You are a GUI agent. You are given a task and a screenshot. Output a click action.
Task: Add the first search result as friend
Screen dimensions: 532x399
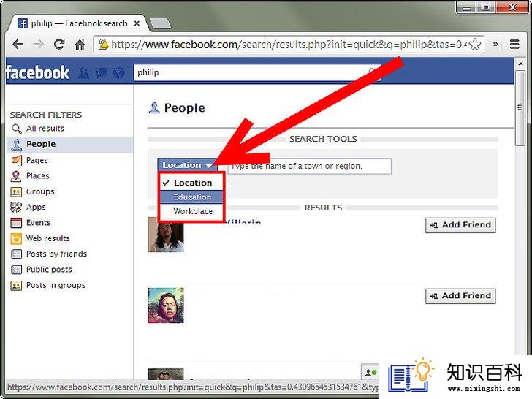tap(460, 225)
